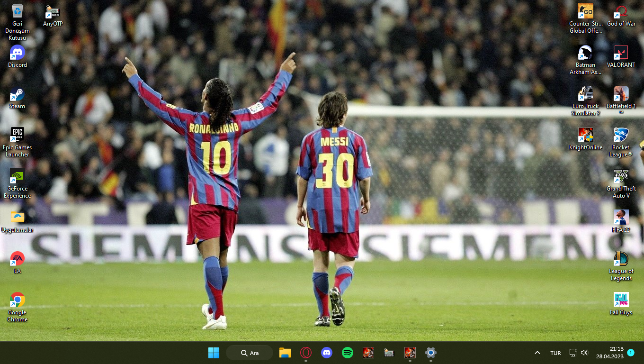The image size is (644, 364).
Task: Select the Counter-Strike Global Offensive shortcut
Action: pos(586,18)
